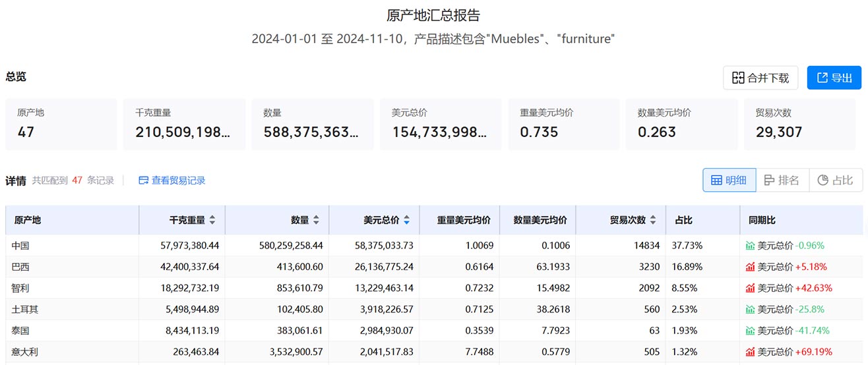The height and width of the screenshot is (365, 868).
Task: Select the 土耳其 origin cell
Action: (73, 309)
